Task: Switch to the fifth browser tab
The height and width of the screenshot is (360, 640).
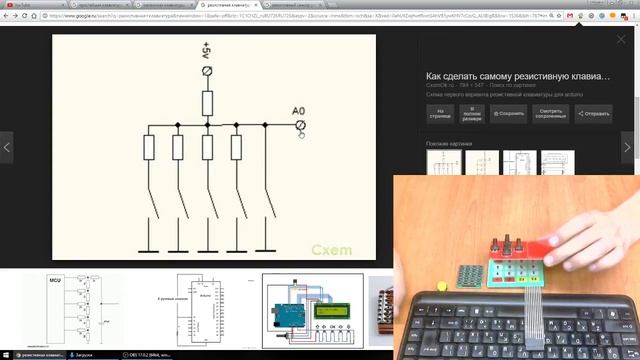Action: [x=293, y=5]
